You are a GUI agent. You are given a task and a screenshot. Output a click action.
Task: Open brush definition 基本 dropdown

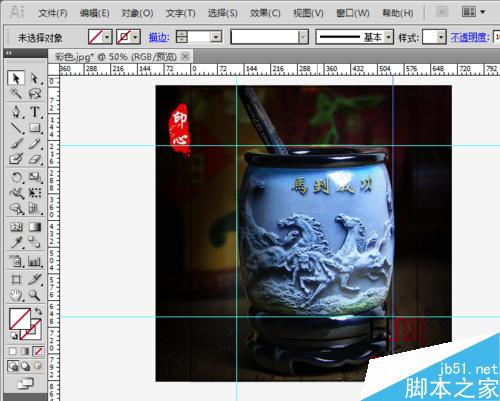(x=389, y=37)
